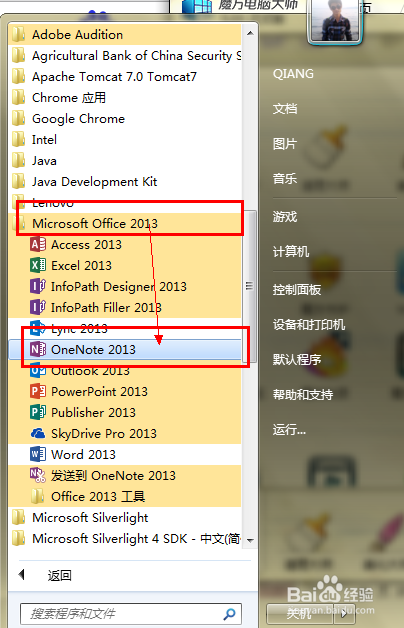Launch Access 2013 via its icon
The width and height of the screenshot is (404, 628).
click(x=38, y=244)
